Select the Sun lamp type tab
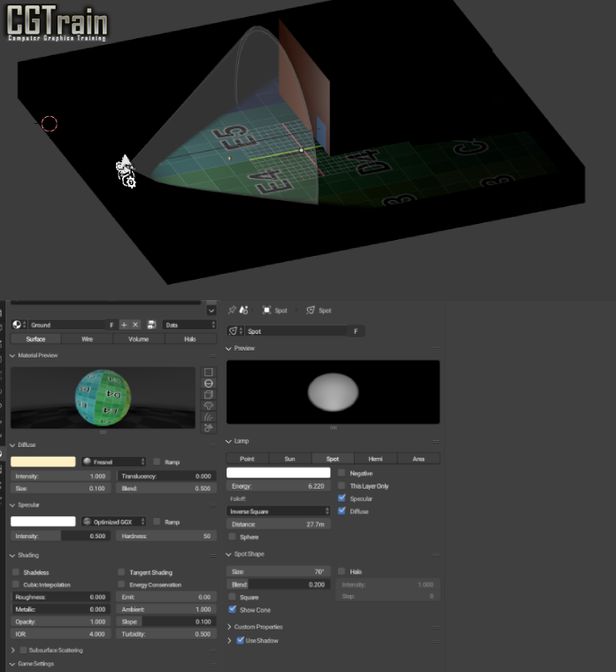 tap(289, 459)
